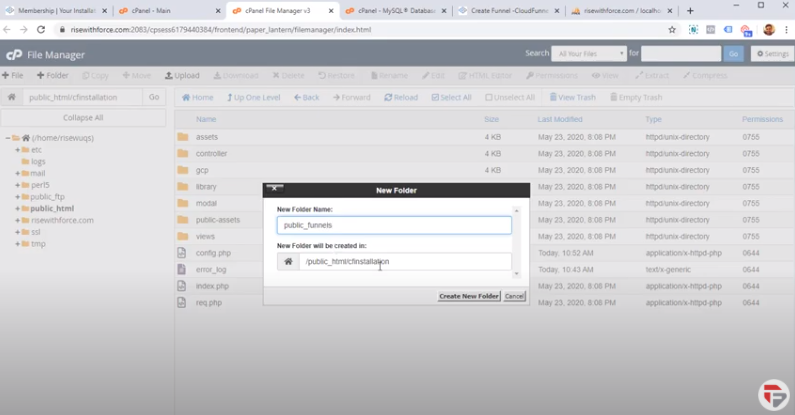Click Unselect All checkbox option
Viewport: 795px width, 415px height.
point(510,97)
